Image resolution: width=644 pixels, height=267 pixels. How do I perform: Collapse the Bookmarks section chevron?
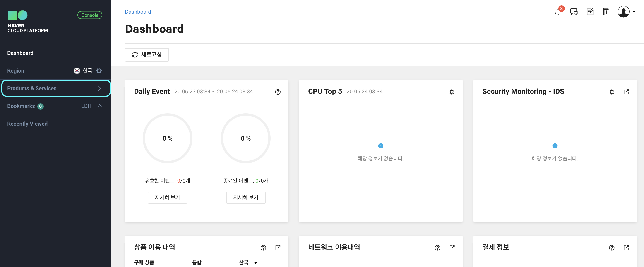[99, 106]
